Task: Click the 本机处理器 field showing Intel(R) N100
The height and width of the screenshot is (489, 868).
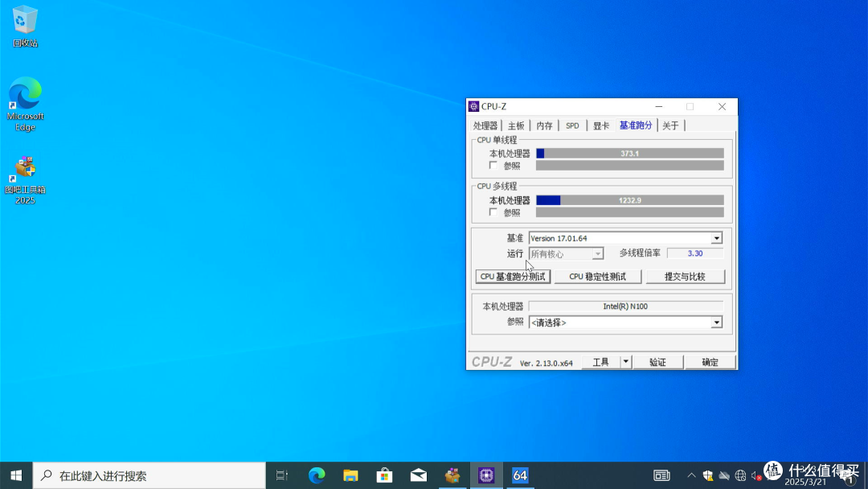Action: (x=625, y=306)
